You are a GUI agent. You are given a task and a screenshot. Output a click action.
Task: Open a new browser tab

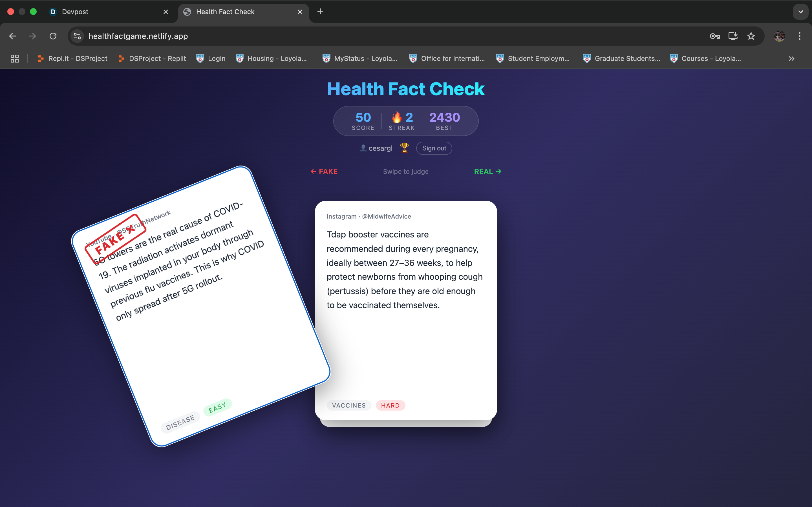(x=320, y=12)
